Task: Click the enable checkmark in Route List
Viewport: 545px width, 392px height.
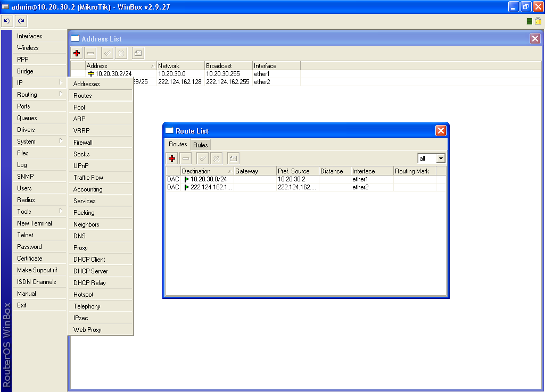Action: [202, 159]
